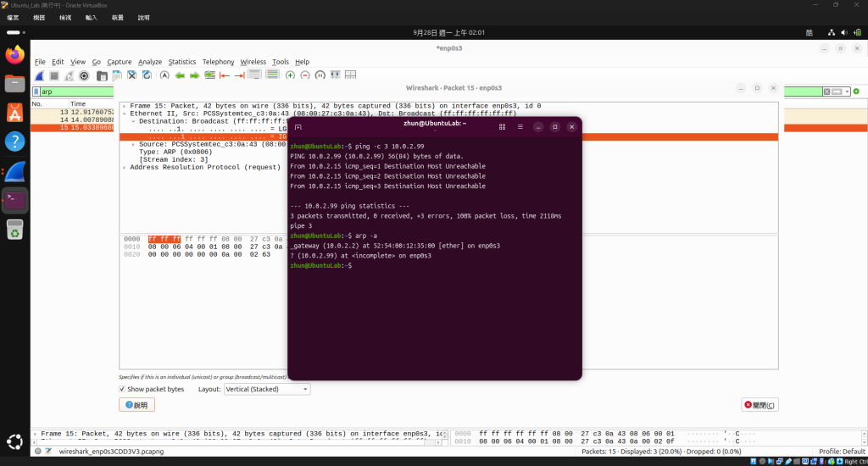868x466 pixels.
Task: Stop the capture using the square toolbar icon
Action: (x=54, y=75)
